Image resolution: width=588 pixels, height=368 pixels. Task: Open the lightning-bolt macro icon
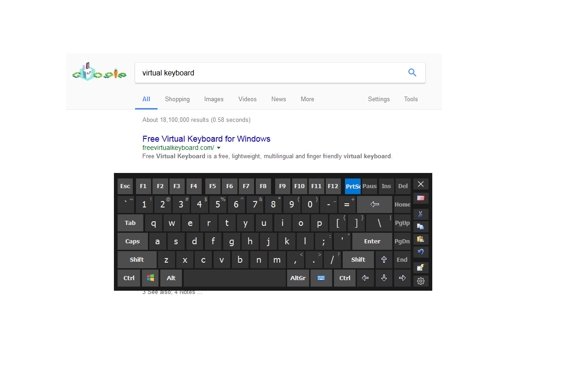(x=421, y=267)
